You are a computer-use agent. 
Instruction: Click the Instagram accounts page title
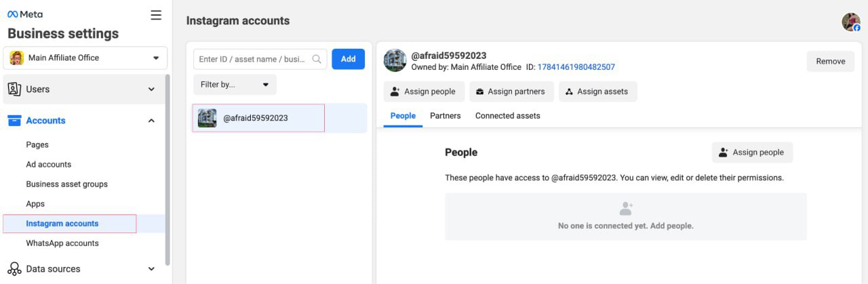click(238, 21)
